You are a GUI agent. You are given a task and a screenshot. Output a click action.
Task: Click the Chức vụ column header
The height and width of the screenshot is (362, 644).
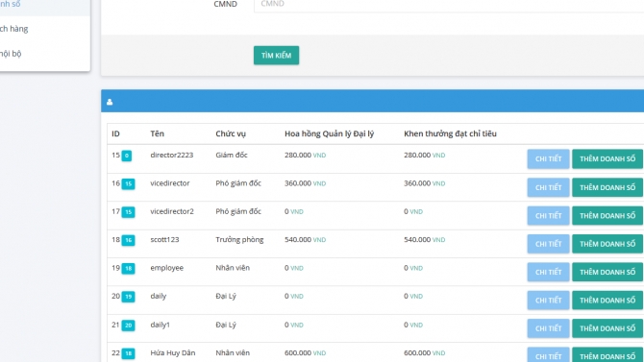tap(231, 133)
